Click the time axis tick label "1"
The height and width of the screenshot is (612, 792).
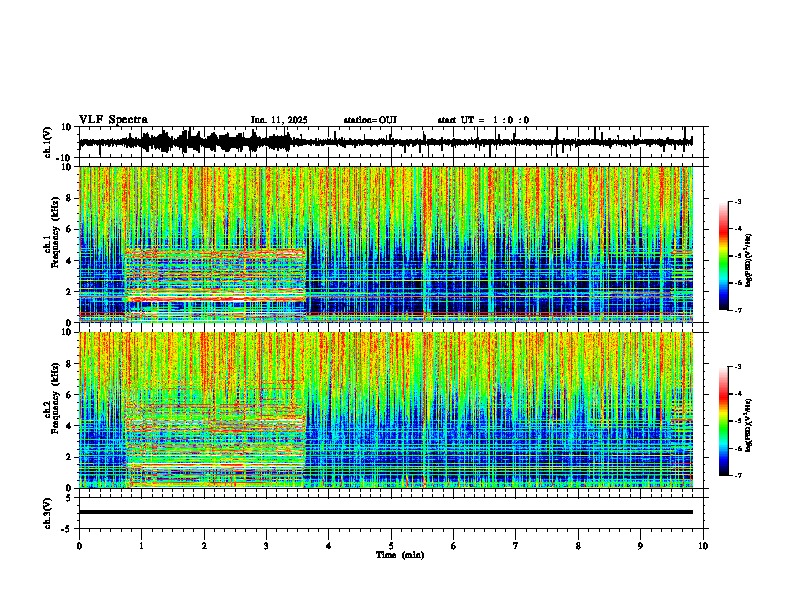coord(141,546)
